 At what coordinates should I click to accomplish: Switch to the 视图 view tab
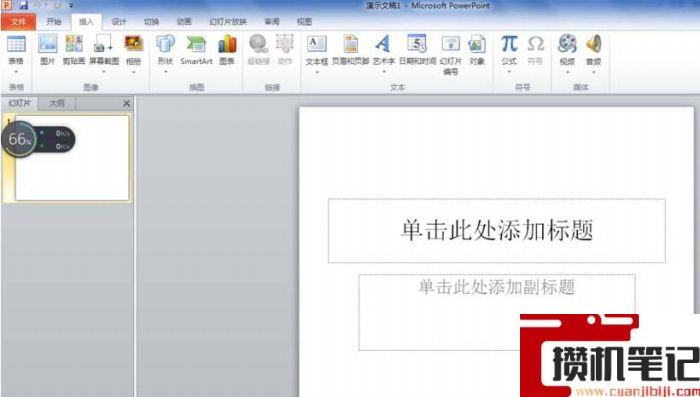tap(304, 21)
